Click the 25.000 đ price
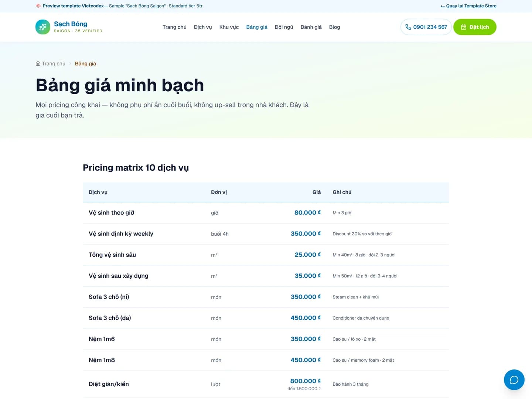 pyautogui.click(x=308, y=255)
